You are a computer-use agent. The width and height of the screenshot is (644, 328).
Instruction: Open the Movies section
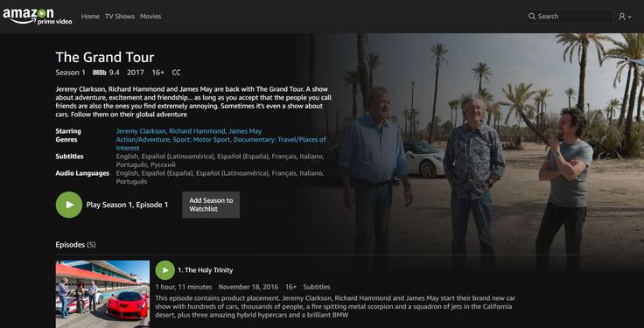(x=150, y=17)
